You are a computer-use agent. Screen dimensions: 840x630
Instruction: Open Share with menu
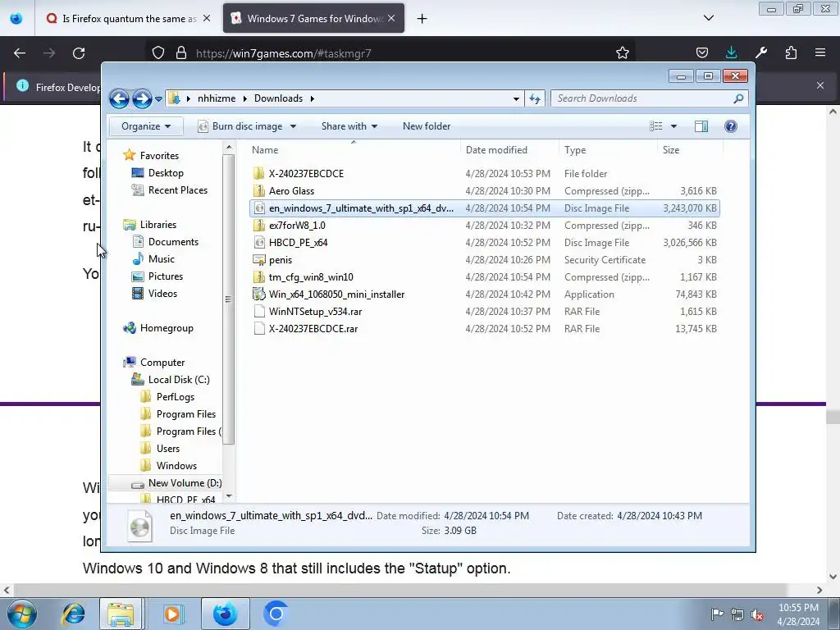click(x=349, y=126)
